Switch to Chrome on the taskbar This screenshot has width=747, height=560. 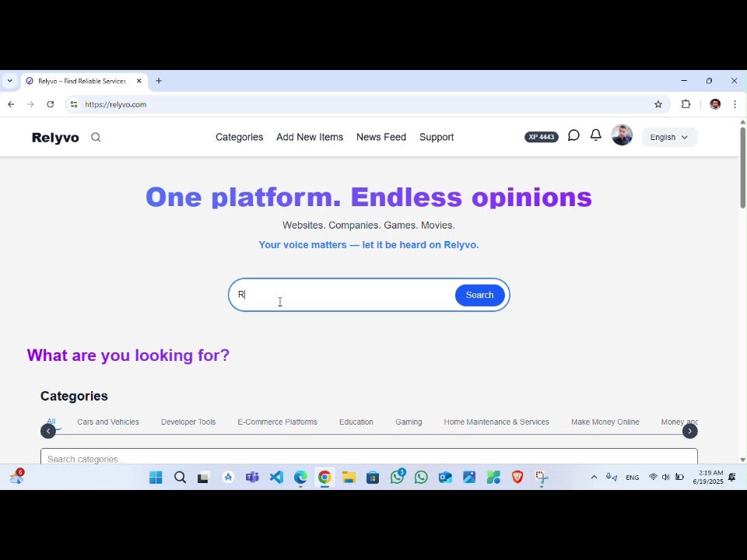click(324, 477)
